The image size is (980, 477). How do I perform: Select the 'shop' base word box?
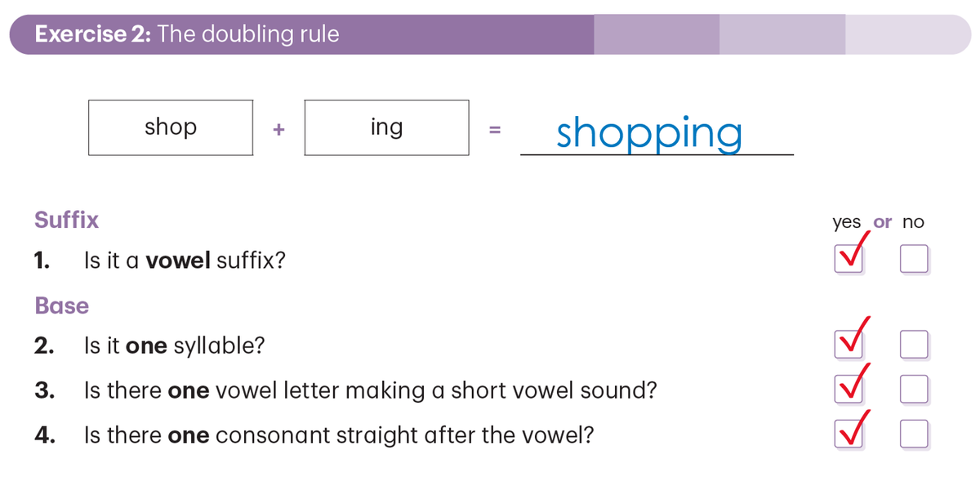(x=171, y=127)
